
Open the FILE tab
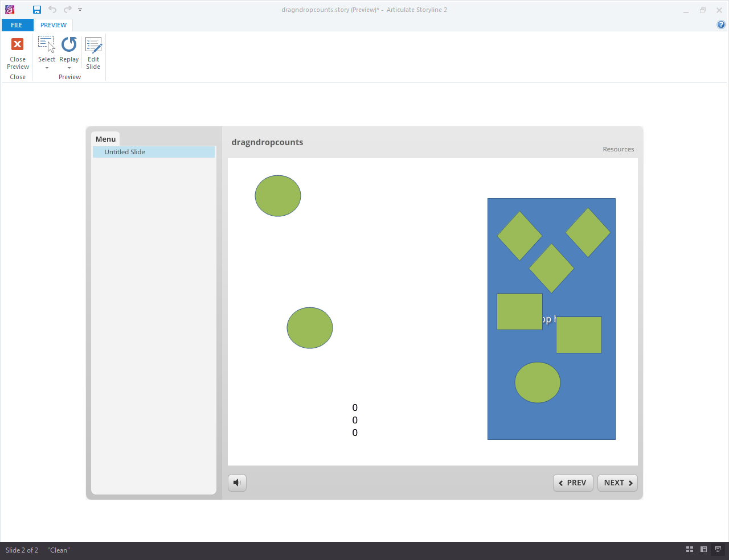(17, 24)
